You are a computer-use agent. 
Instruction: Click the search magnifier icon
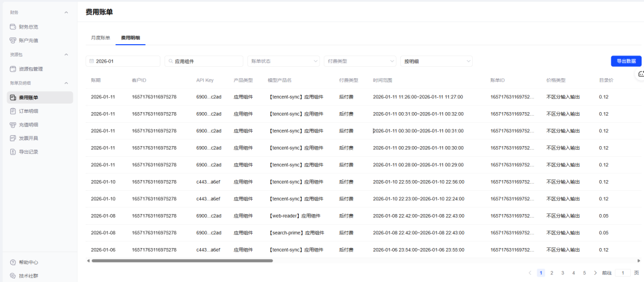click(x=171, y=61)
